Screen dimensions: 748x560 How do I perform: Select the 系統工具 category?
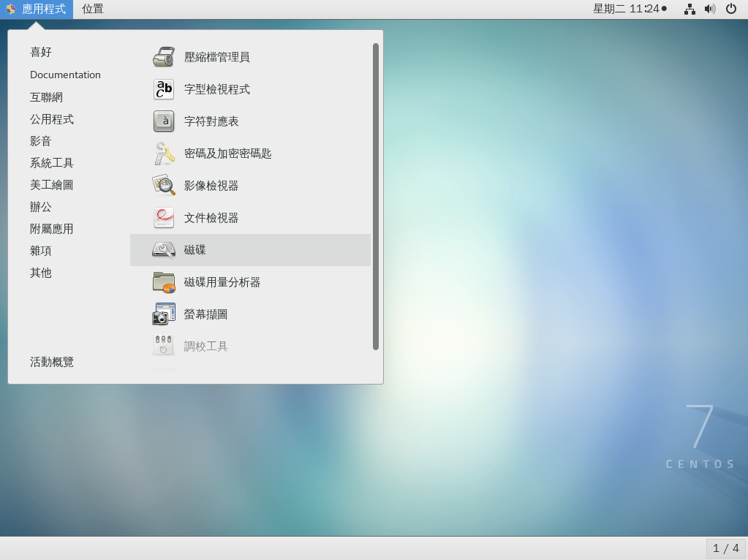click(x=51, y=163)
